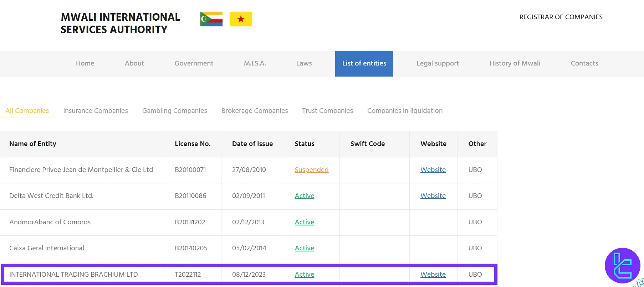This screenshot has width=644, height=287.
Task: Click Suspended status for Financiere Privee
Action: 311,170
